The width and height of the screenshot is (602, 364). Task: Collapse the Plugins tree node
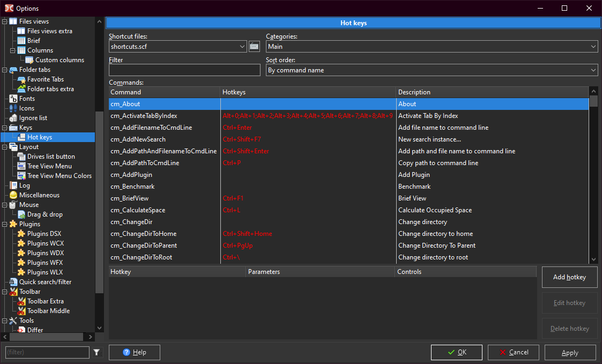point(5,224)
